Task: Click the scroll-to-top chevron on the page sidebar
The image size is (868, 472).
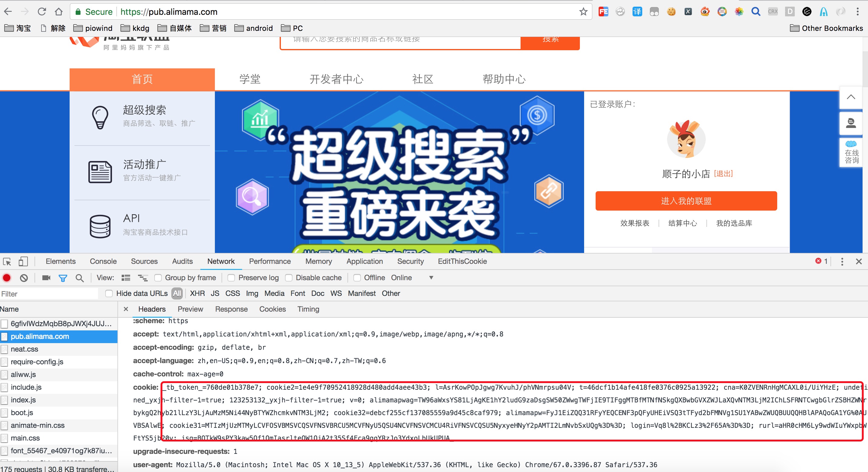Action: coord(851,97)
